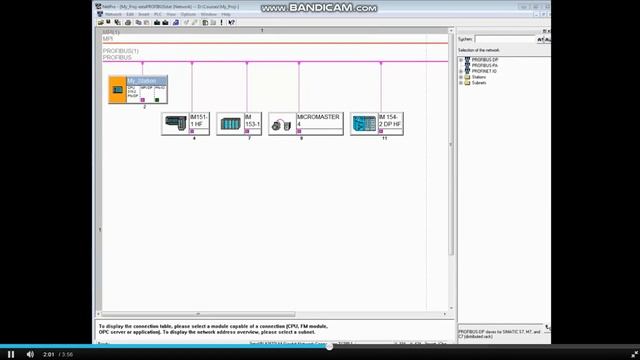The image size is (640, 360).
Task: Click the video progress slider handle
Action: coord(329,347)
